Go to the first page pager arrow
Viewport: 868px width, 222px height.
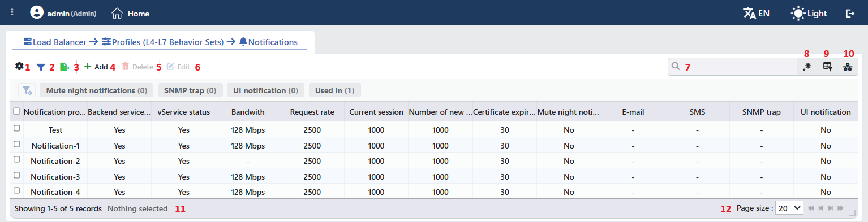[811, 208]
